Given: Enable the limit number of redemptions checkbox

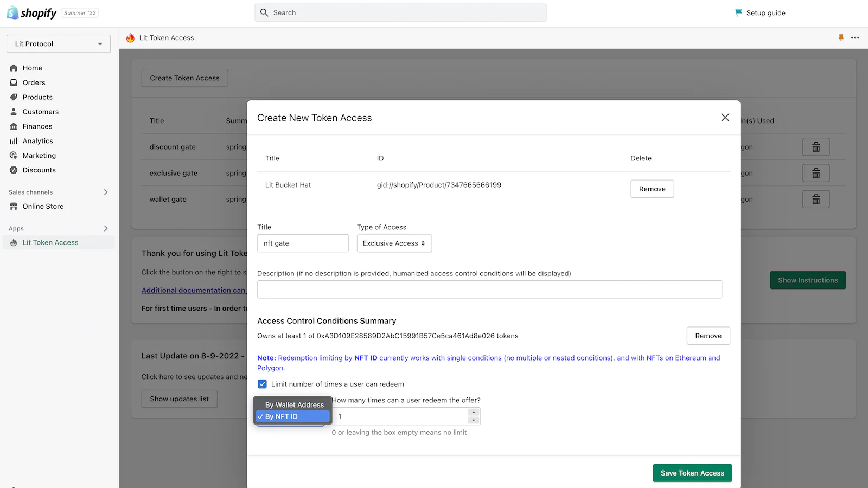Looking at the screenshot, I should click(x=262, y=384).
